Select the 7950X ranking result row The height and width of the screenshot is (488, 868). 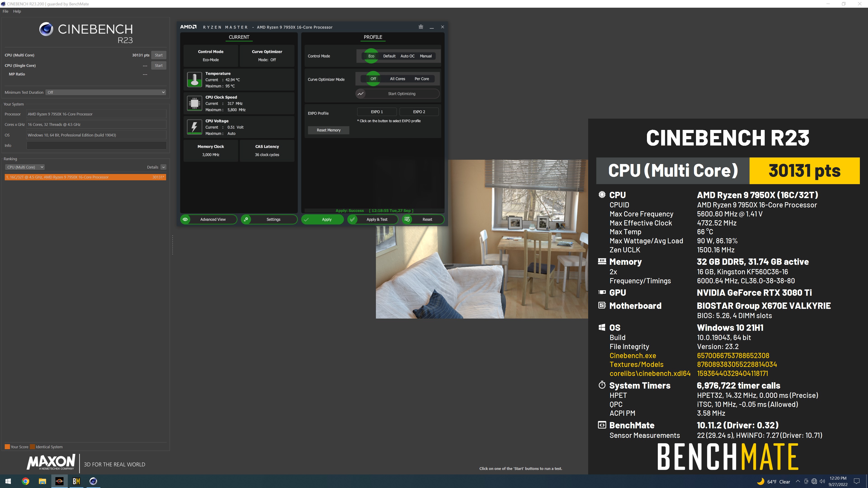coord(85,177)
